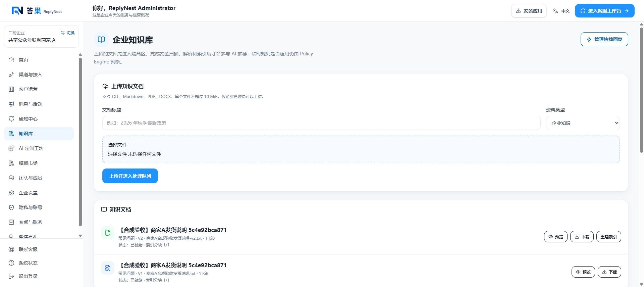Screen dimensions: 644x287
Task: Open 知识库 in the sidebar menu
Action: 39,134
